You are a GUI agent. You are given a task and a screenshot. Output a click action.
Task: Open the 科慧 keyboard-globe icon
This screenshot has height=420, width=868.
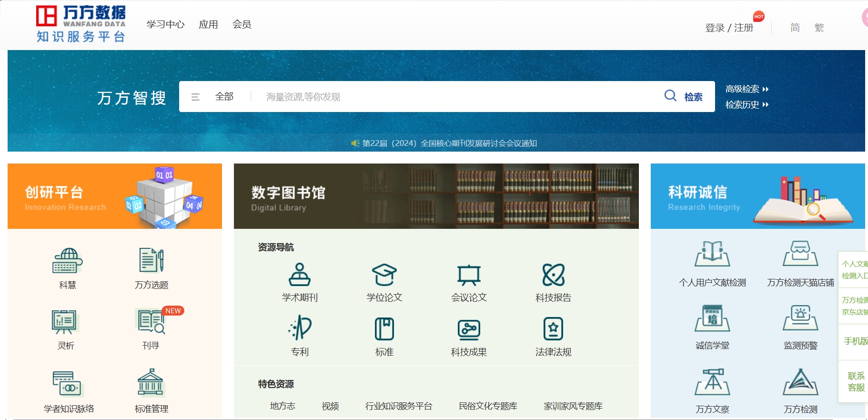(67, 260)
